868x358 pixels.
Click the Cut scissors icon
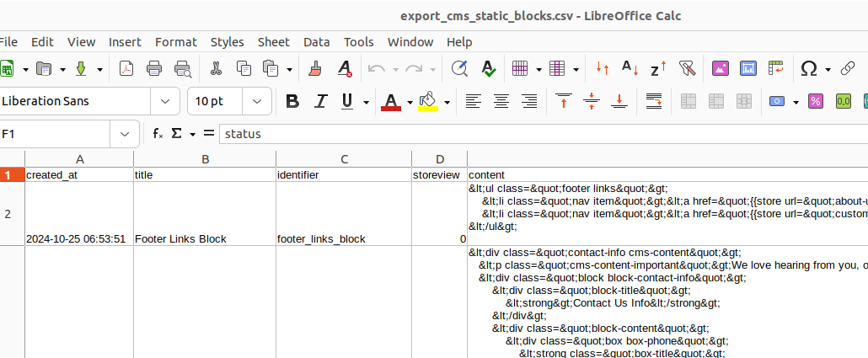pyautogui.click(x=216, y=69)
